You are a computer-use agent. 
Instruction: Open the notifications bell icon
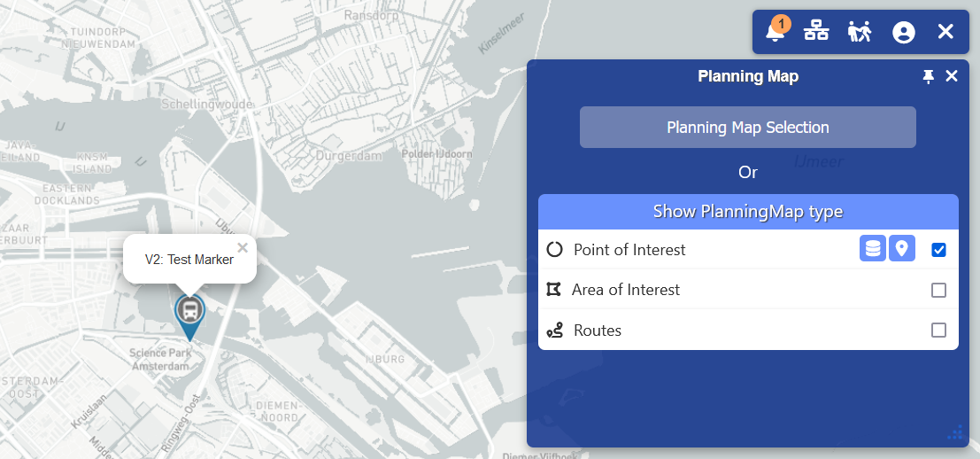[776, 32]
